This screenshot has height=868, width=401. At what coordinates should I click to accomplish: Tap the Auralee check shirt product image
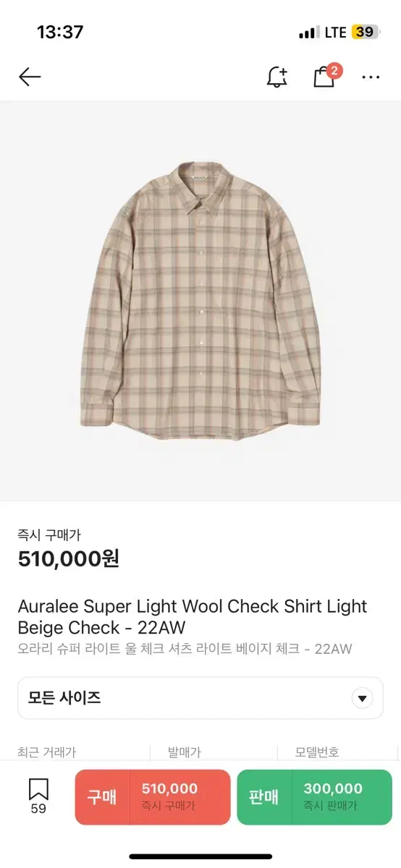(x=200, y=300)
